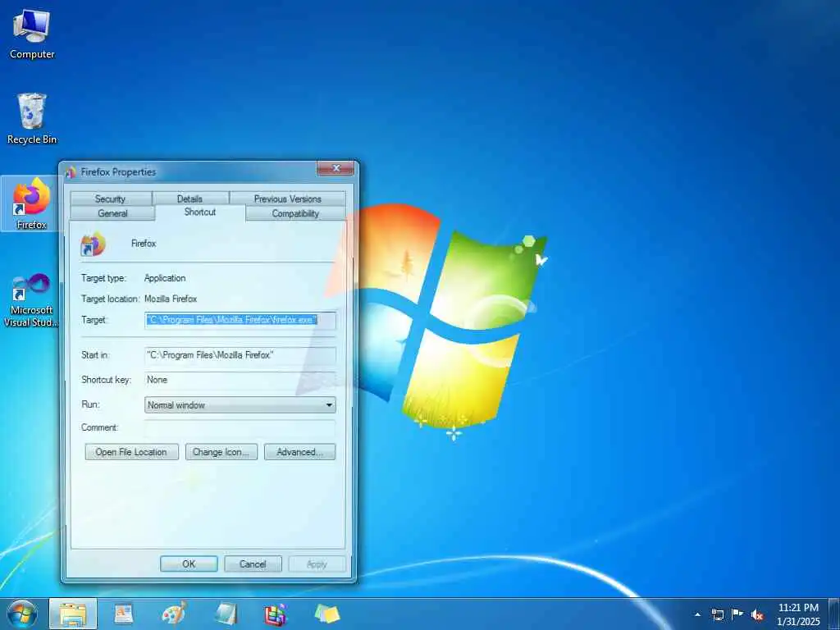
Task: Click the Show Desktop strip
Action: [834, 614]
